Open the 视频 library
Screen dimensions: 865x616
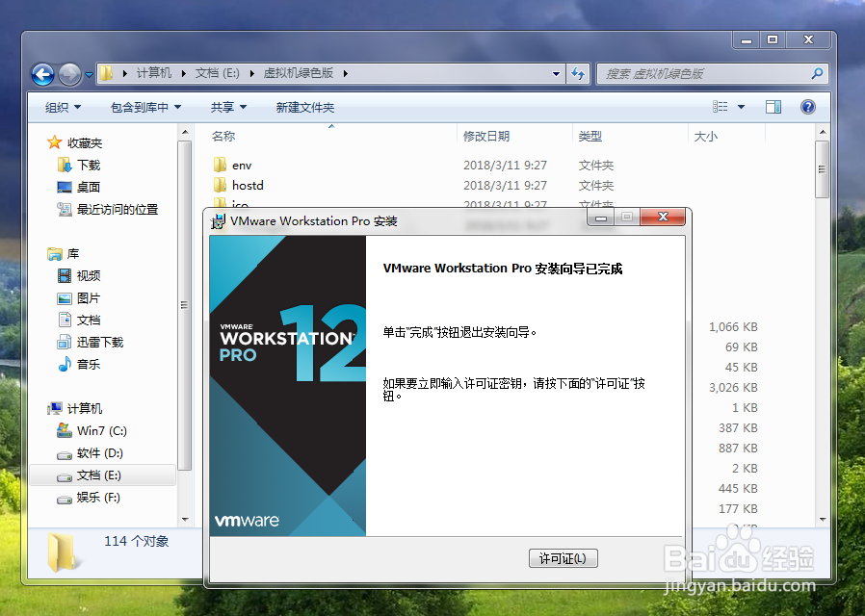point(89,275)
